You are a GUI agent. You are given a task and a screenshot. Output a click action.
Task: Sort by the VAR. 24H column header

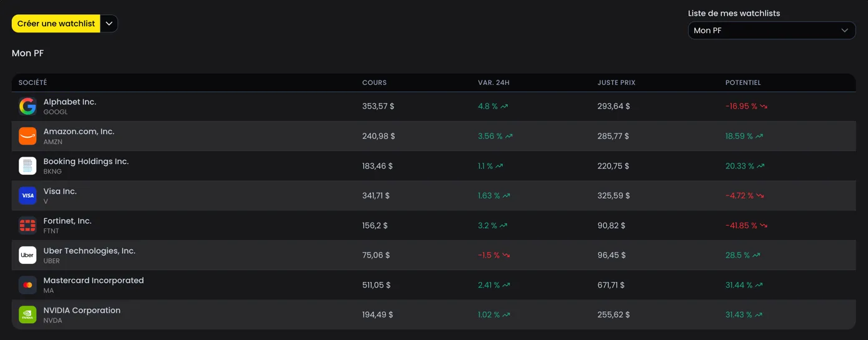pyautogui.click(x=494, y=83)
